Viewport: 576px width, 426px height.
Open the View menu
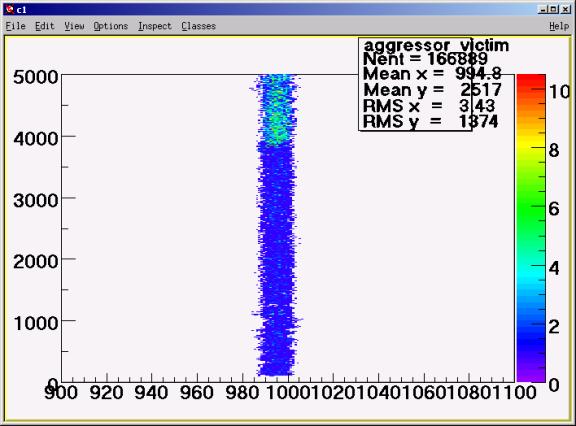click(74, 26)
